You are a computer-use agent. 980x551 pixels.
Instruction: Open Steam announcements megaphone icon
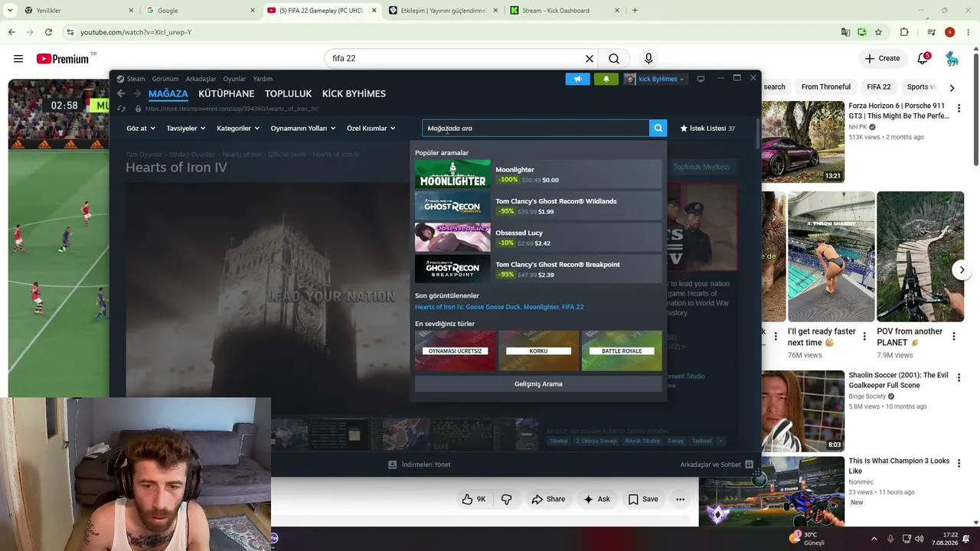[578, 79]
